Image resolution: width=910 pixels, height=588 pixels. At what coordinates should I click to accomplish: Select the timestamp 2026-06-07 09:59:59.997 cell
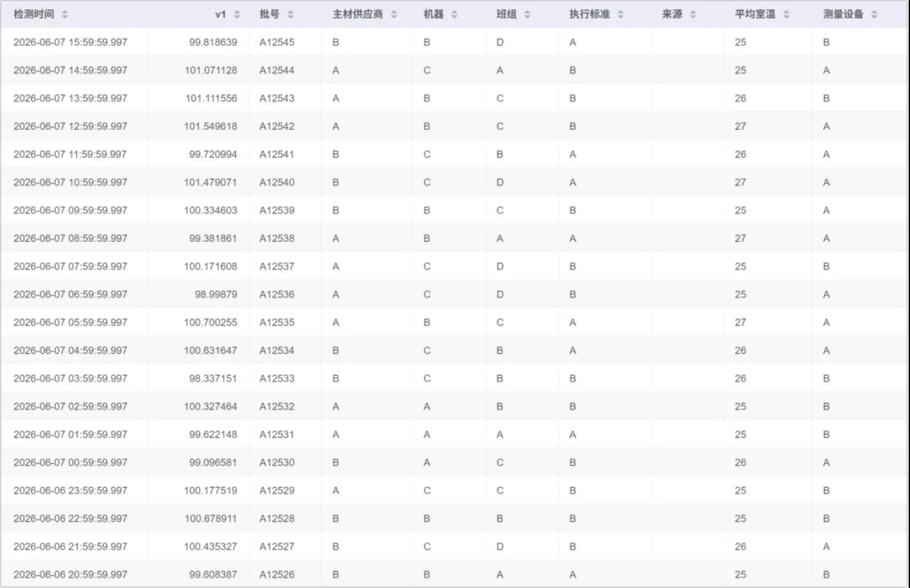(x=70, y=210)
